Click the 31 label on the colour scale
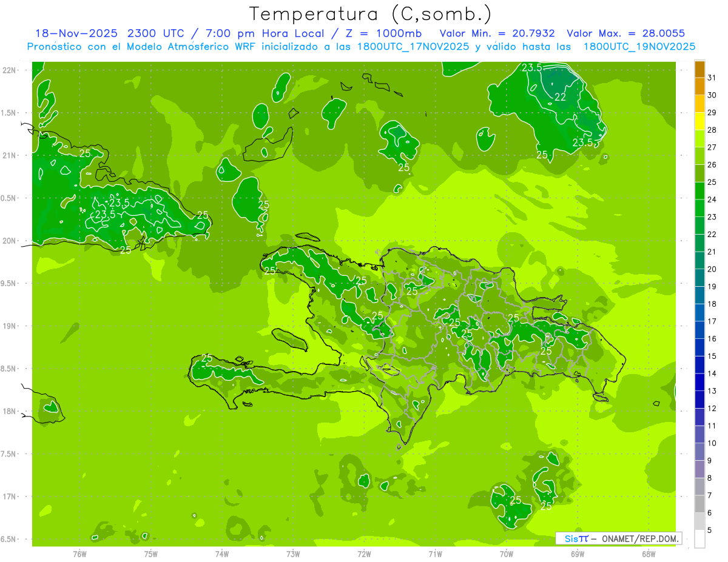 tap(712, 78)
